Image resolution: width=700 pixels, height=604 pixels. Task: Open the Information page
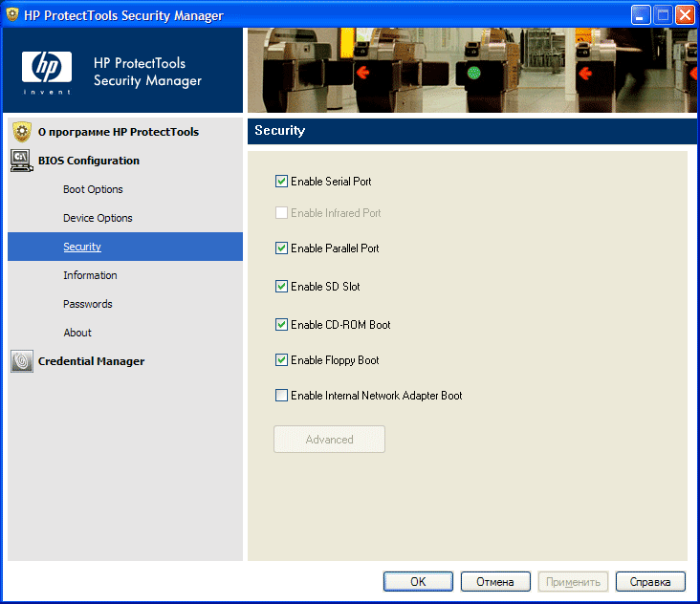click(x=90, y=275)
